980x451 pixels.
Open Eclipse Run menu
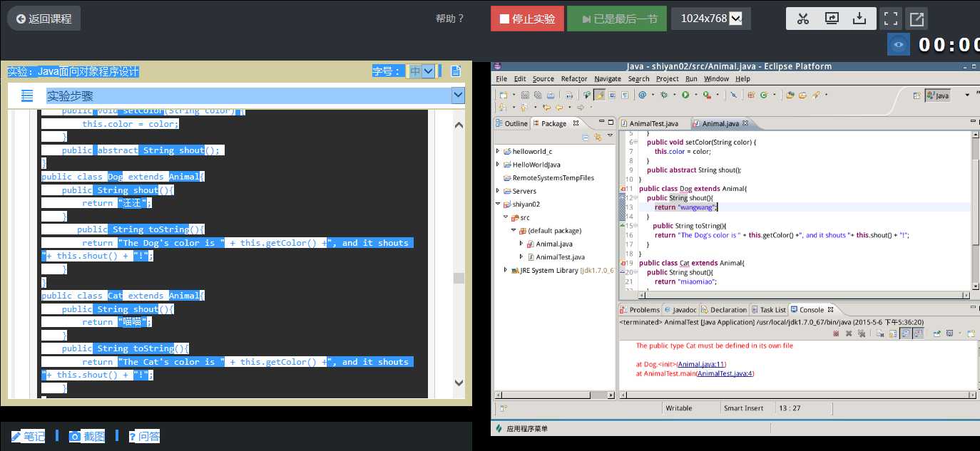pyautogui.click(x=691, y=78)
